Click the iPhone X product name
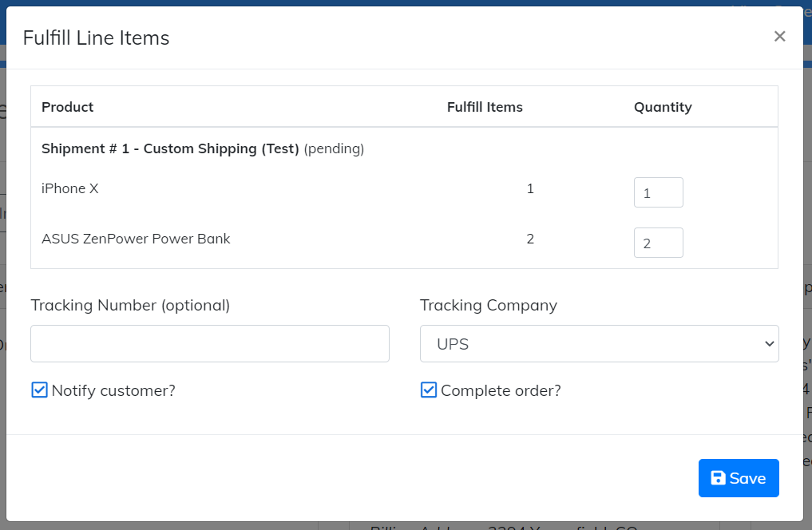Screen dimensions: 812x530 pos(70,188)
